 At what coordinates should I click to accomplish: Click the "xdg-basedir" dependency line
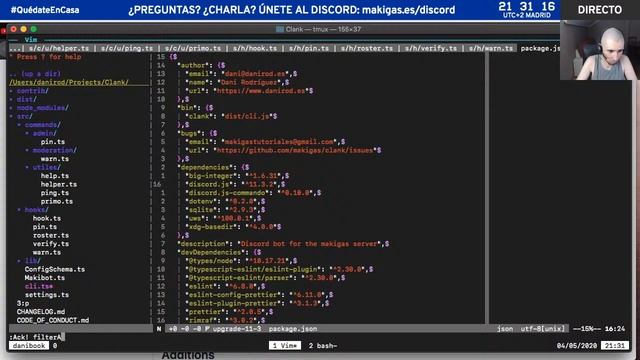pos(233,227)
